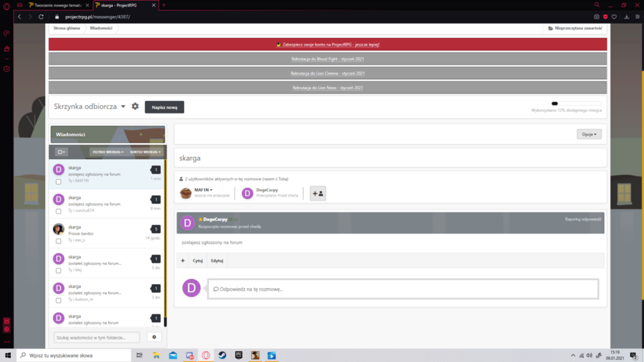Image resolution: width=644 pixels, height=362 pixels.
Task: Add page to bookmarks with heart icon
Action: tap(614, 17)
